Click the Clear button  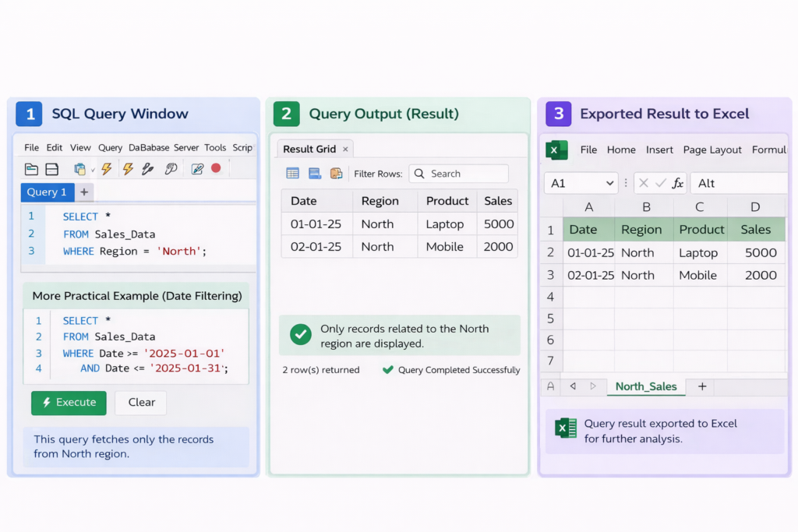point(141,403)
